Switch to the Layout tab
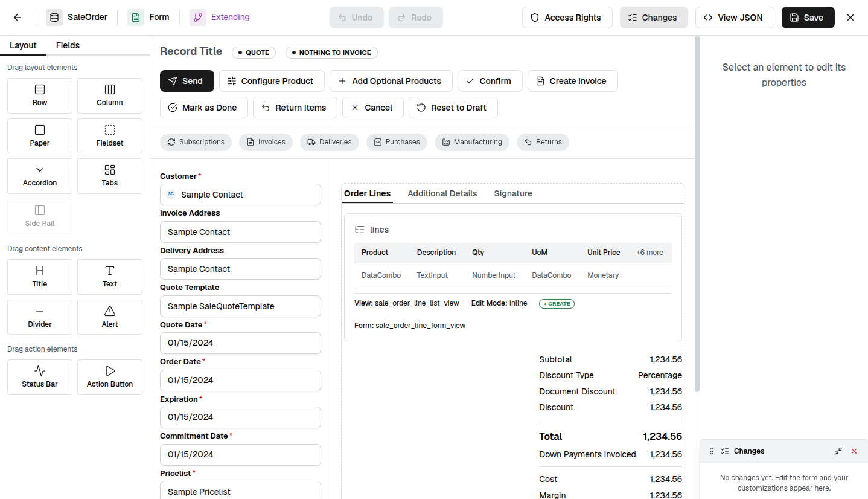 (23, 45)
